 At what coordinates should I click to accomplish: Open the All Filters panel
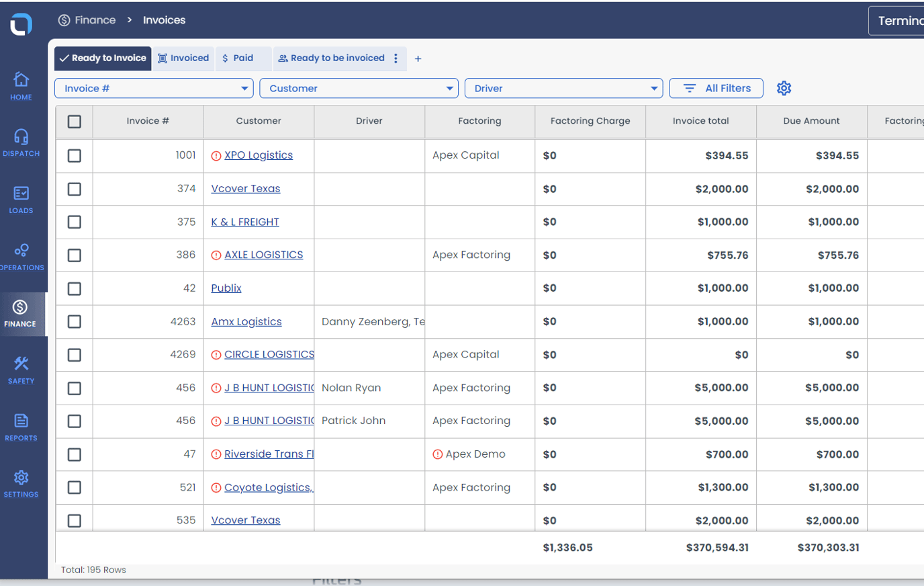(716, 88)
